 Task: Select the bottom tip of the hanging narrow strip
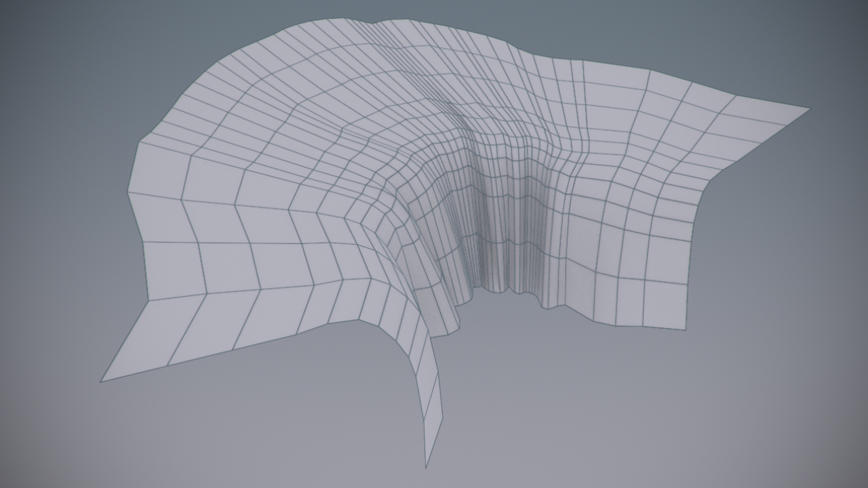point(427,465)
